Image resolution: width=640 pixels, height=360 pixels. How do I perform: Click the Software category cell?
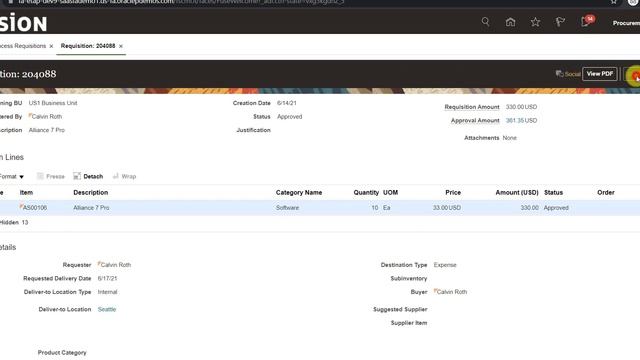pyautogui.click(x=287, y=208)
